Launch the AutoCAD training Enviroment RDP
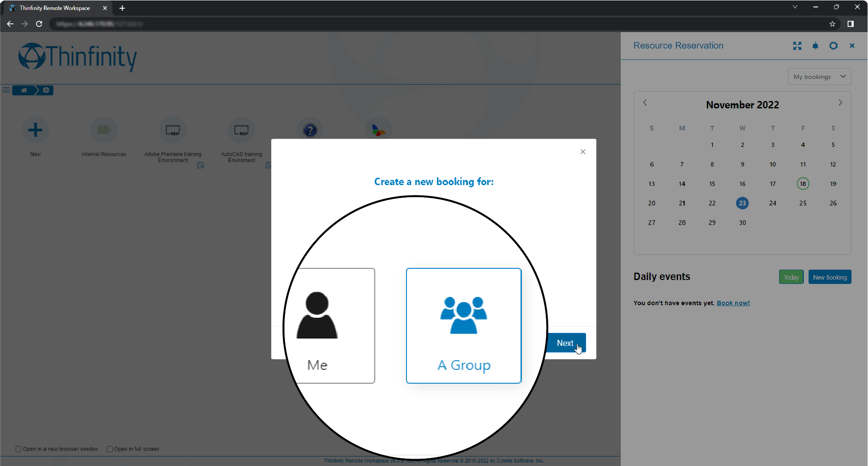The height and width of the screenshot is (466, 868). (242, 130)
